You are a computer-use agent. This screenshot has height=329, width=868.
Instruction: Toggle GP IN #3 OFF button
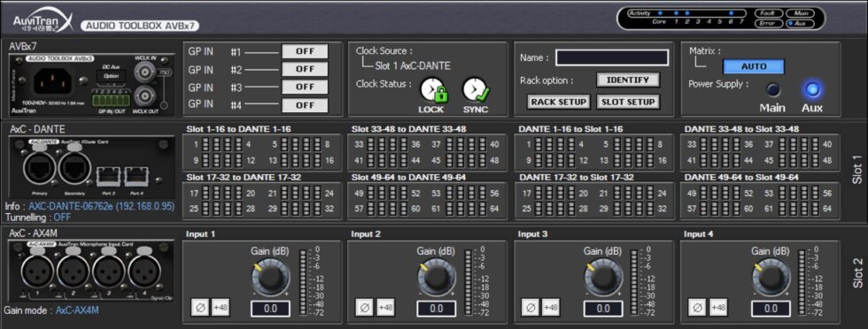[x=305, y=87]
